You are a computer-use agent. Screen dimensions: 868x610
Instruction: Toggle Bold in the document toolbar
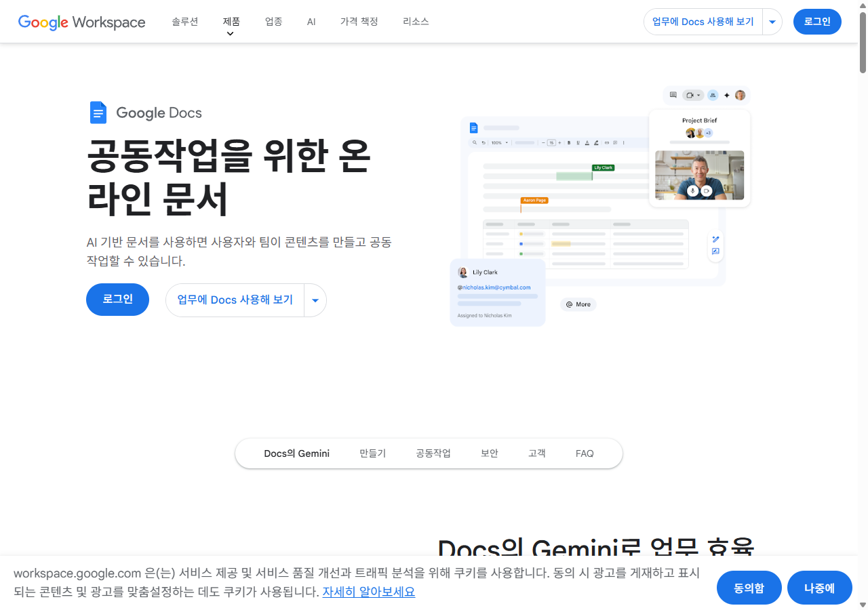[569, 142]
